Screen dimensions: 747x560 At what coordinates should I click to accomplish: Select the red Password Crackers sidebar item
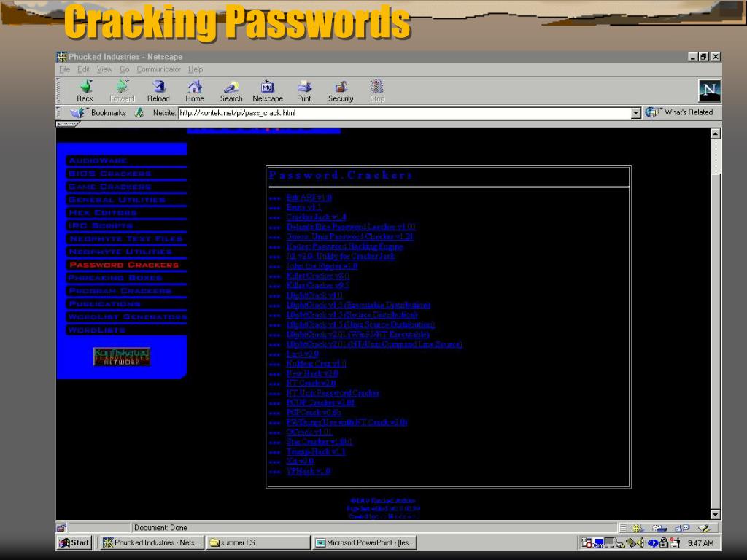[124, 265]
